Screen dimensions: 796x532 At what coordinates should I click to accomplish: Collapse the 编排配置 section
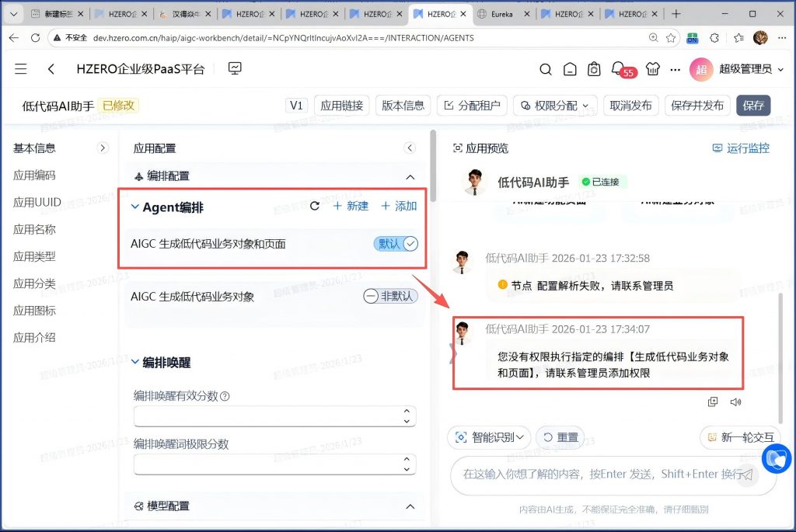(x=410, y=176)
